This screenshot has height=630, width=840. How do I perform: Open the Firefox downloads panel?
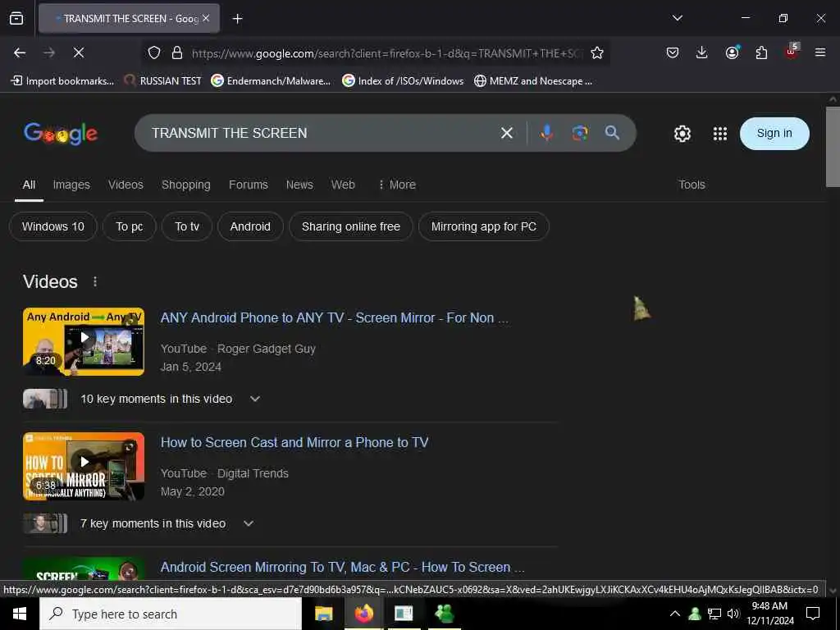(x=702, y=52)
